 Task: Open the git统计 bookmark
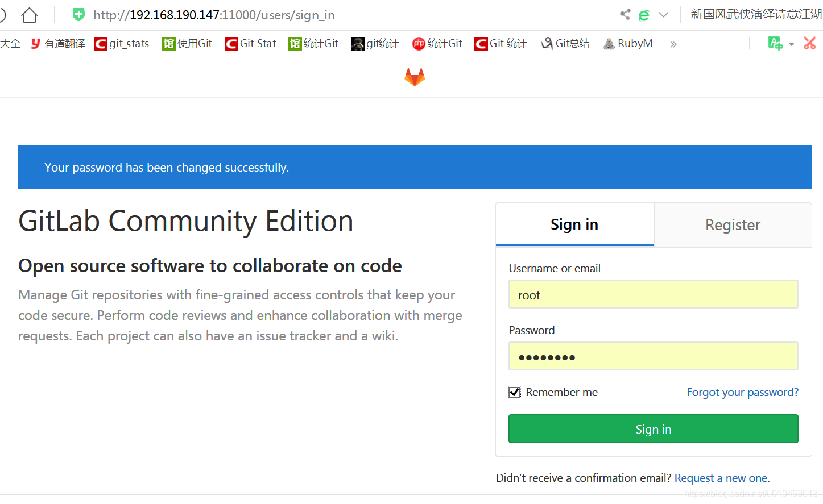[x=375, y=44]
